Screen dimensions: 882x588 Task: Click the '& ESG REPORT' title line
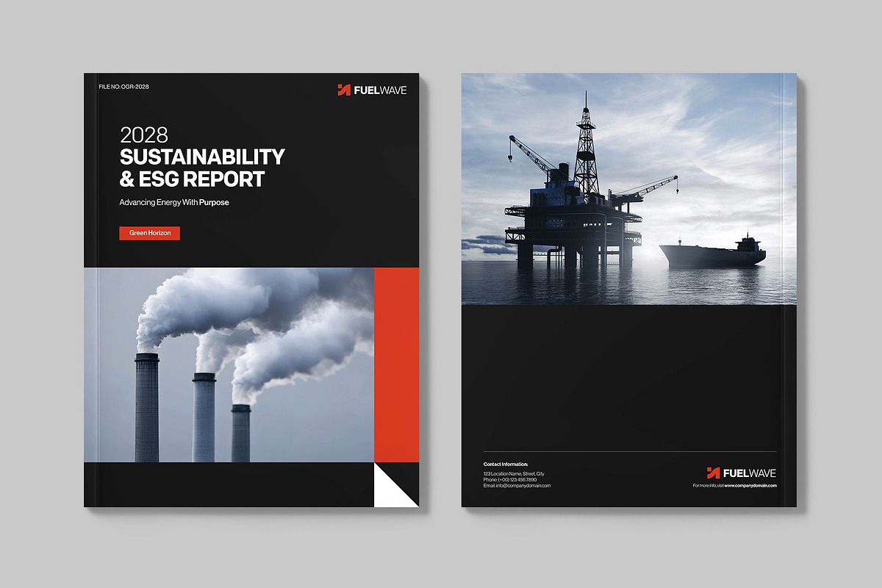(192, 179)
